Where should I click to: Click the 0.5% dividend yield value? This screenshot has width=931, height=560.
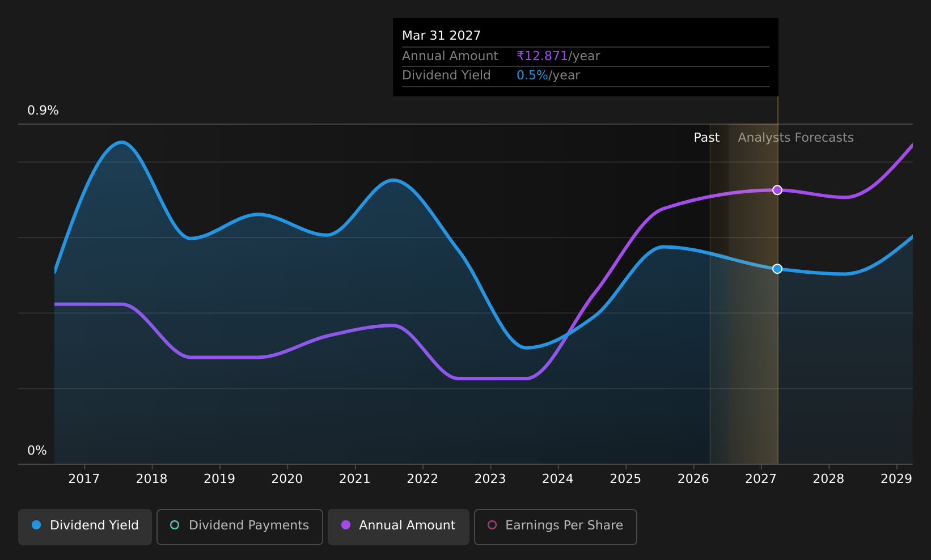click(532, 75)
